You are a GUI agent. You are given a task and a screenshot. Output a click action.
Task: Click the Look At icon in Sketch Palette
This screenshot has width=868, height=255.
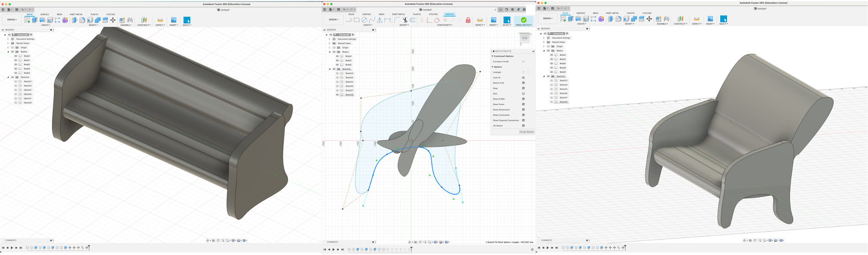pyautogui.click(x=523, y=78)
